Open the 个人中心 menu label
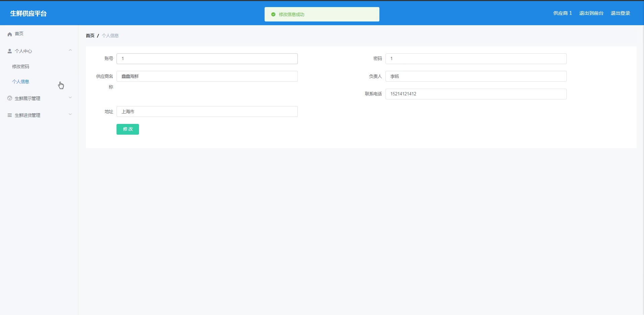The height and width of the screenshot is (315, 644). tap(24, 51)
